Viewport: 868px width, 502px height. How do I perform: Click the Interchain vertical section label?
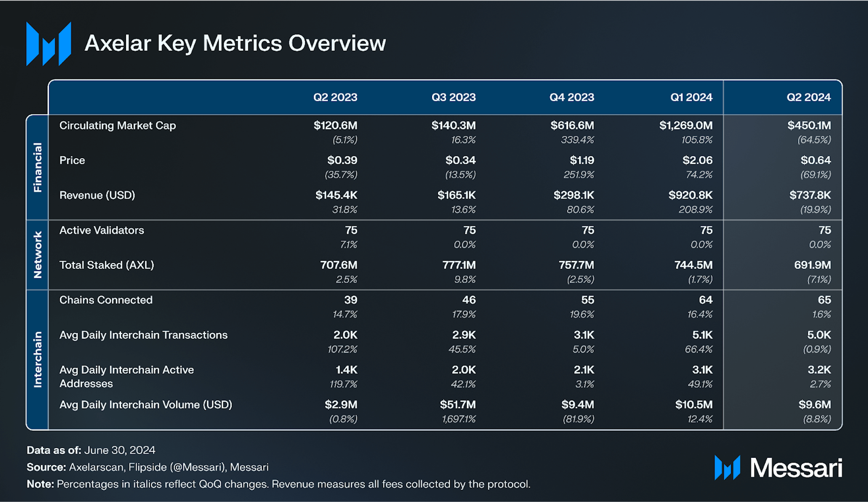[x=38, y=359]
